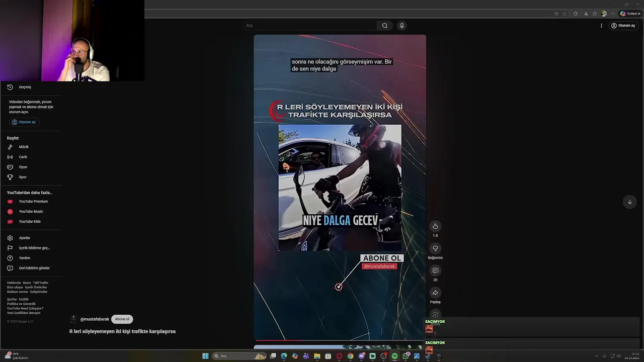Image resolution: width=644 pixels, height=362 pixels.
Task: Open browser favorites list icon
Action: tap(595, 14)
